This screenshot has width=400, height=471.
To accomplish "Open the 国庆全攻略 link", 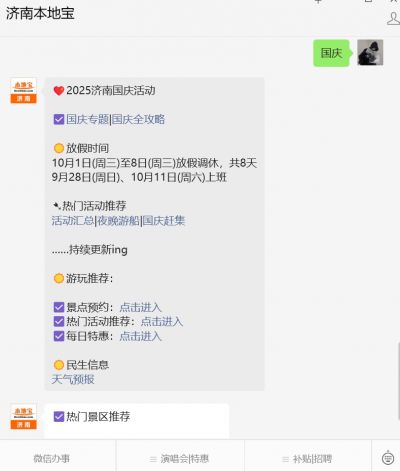I will (138, 119).
